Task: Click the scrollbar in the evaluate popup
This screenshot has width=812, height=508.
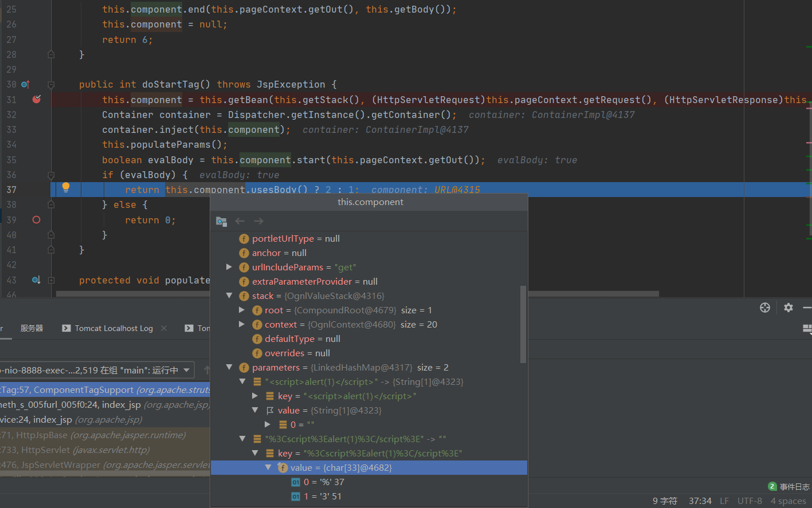Action: pos(523,324)
